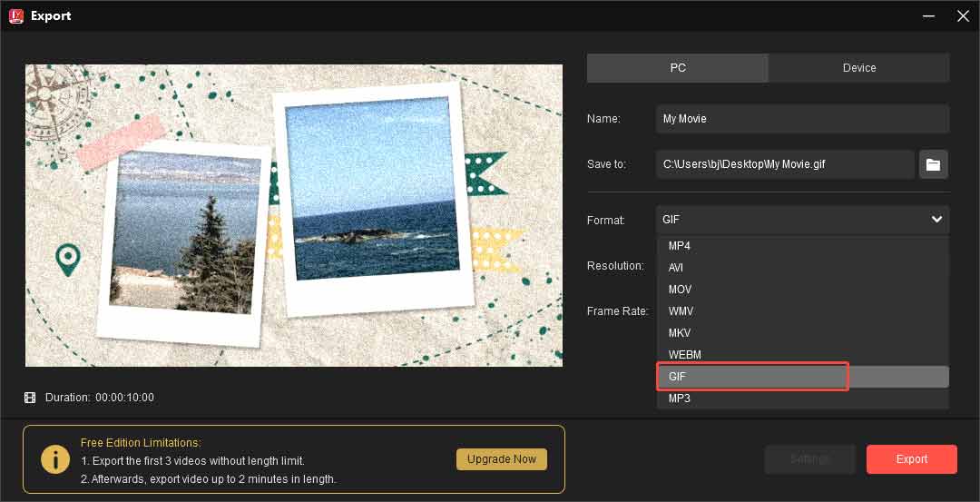
Task: Choose AVI in the format list
Action: click(x=802, y=268)
